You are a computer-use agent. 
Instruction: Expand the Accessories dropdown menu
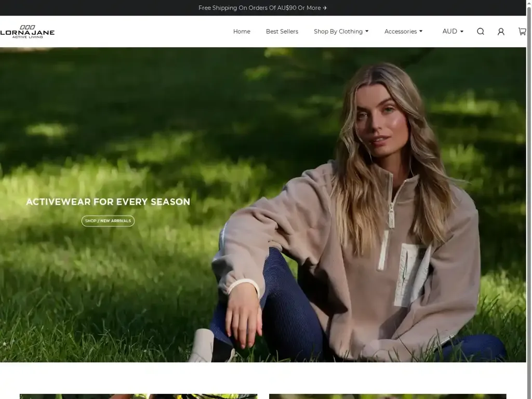tap(401, 32)
